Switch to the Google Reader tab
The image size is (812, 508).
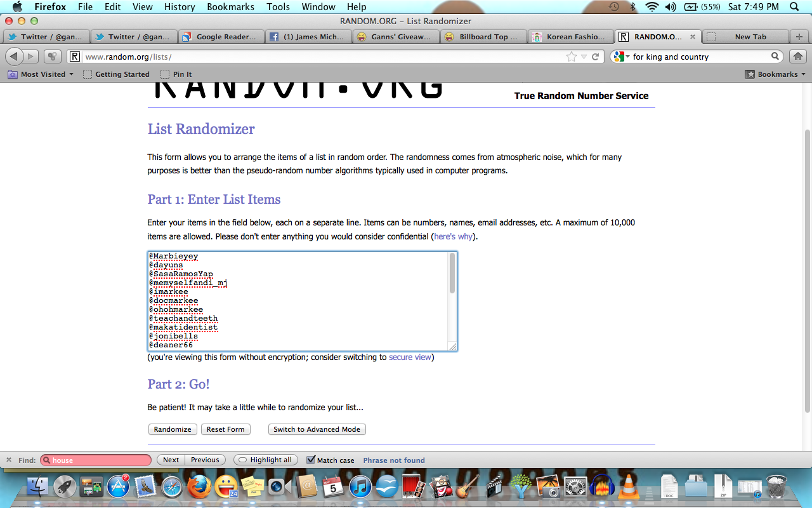221,37
